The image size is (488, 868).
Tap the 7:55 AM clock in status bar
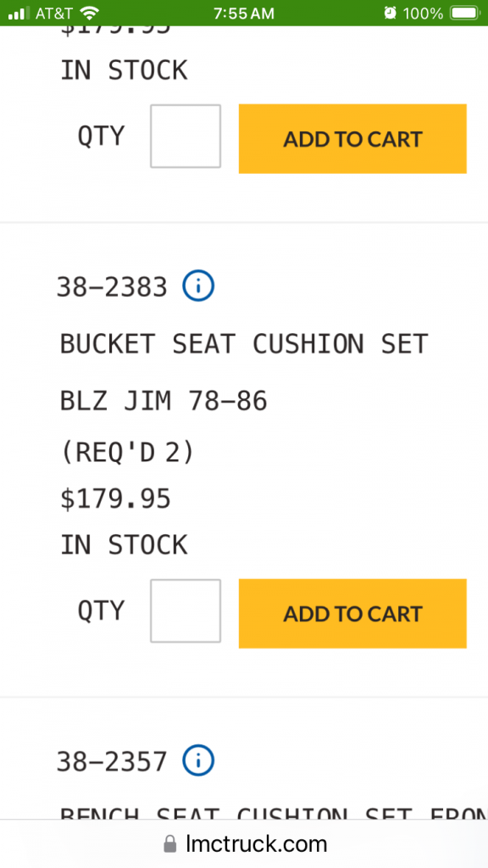click(x=244, y=14)
